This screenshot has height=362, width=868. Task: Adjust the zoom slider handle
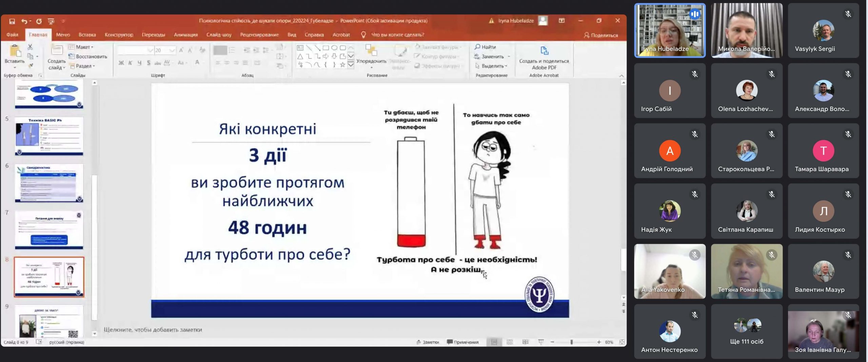[x=571, y=342]
